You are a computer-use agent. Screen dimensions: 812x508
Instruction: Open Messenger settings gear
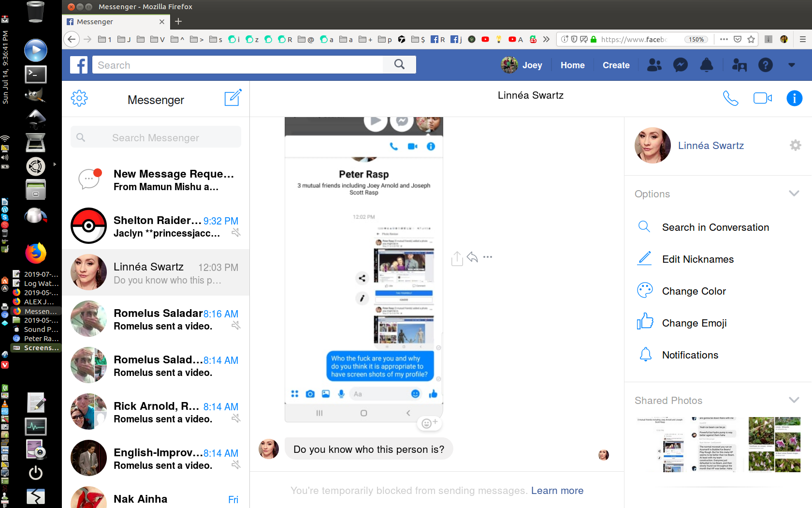tap(79, 98)
